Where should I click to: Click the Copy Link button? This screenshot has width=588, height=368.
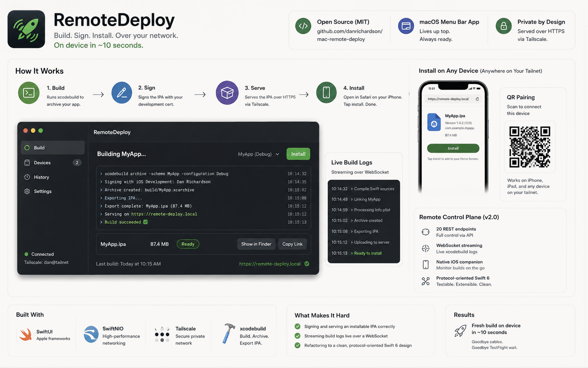(x=292, y=244)
